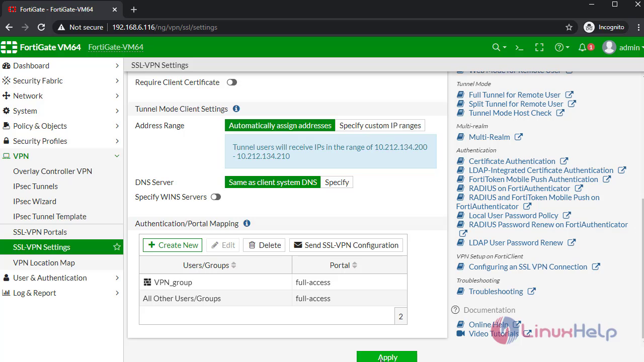
Task: Open external link icon beside Troubleshooting
Action: (x=532, y=291)
